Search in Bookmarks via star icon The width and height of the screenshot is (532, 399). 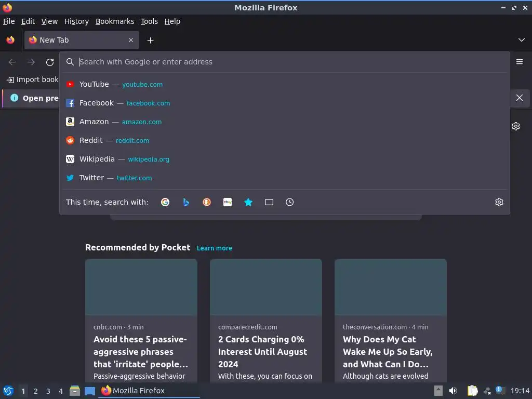click(248, 202)
